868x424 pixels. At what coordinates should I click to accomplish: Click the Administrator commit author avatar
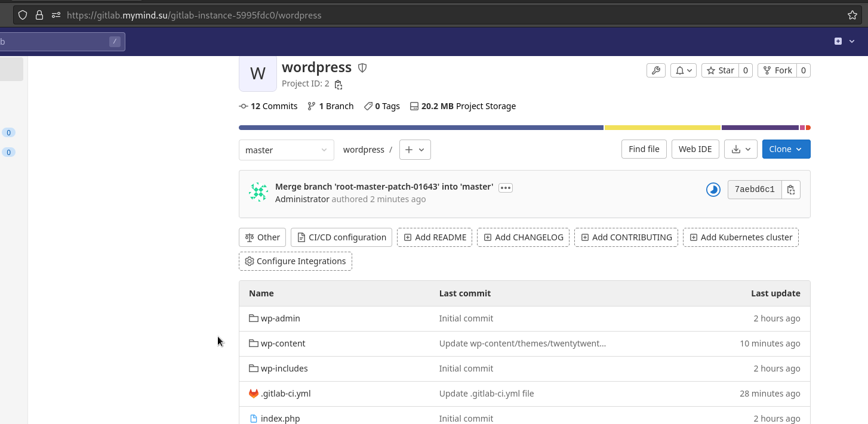258,192
